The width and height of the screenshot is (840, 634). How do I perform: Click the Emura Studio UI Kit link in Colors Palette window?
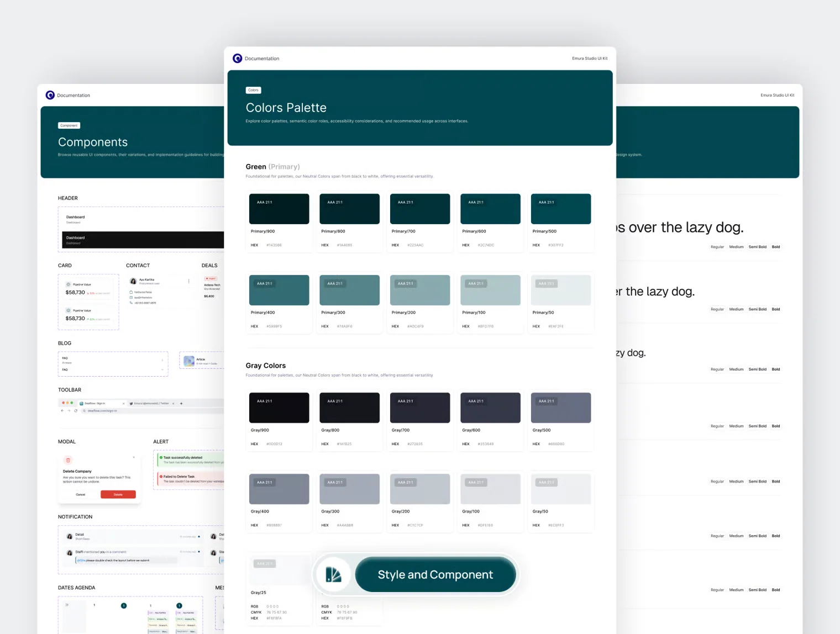pyautogui.click(x=590, y=59)
